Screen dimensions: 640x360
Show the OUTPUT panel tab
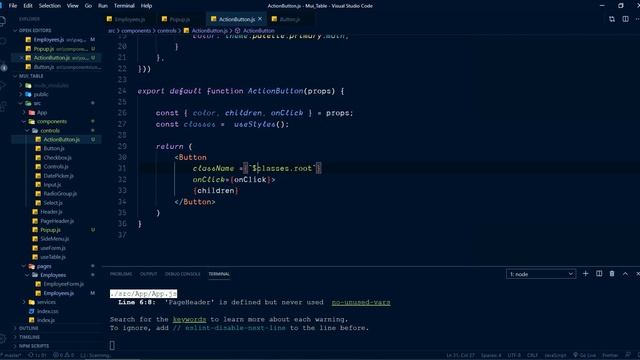click(148, 274)
